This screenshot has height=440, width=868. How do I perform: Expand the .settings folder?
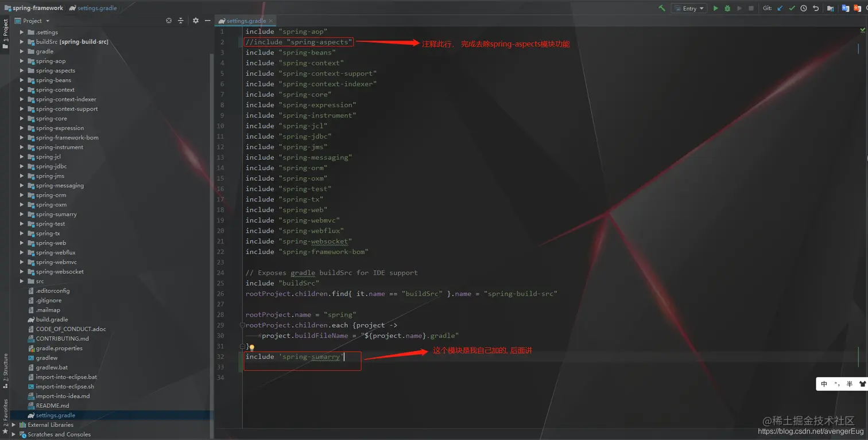[x=22, y=32]
